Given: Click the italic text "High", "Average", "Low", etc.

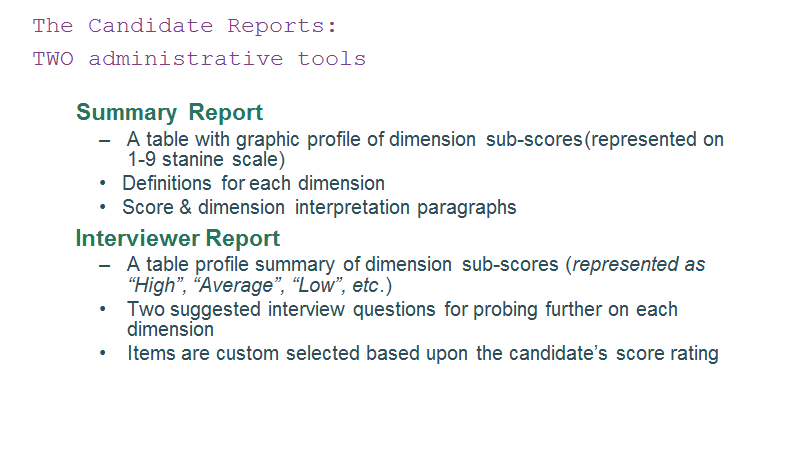Looking at the screenshot, I should pos(254,285).
